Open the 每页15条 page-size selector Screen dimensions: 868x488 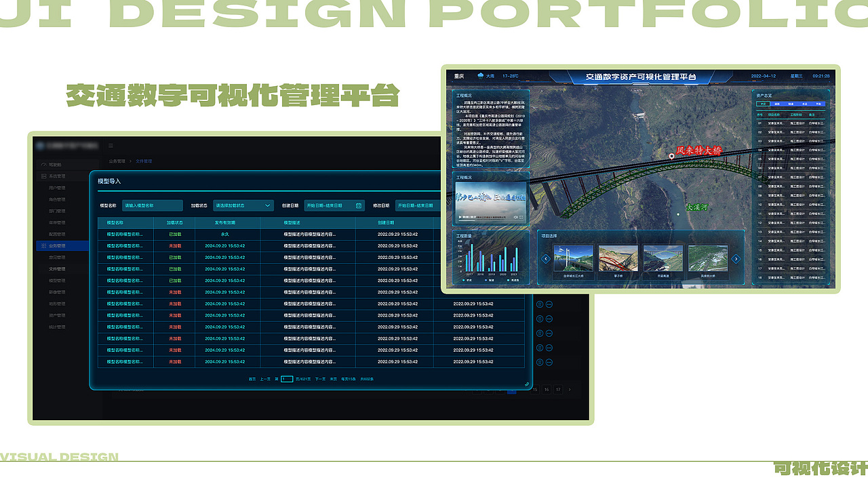pos(349,379)
